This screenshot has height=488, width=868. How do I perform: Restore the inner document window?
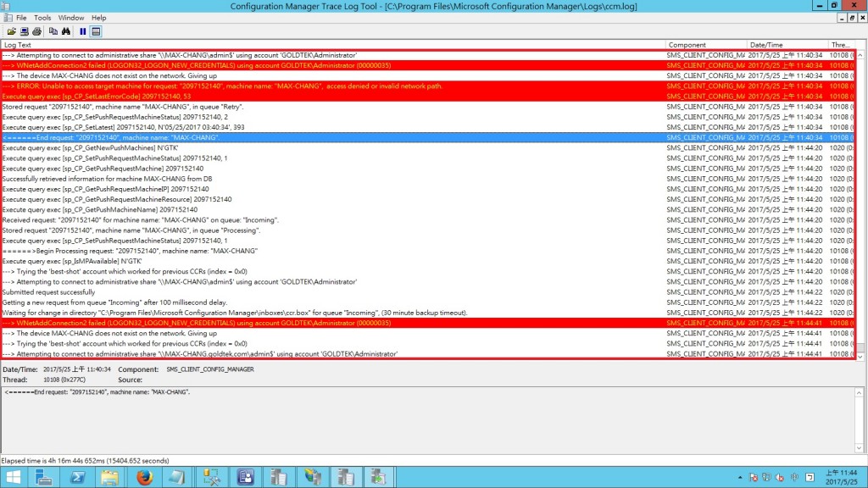click(x=852, y=18)
